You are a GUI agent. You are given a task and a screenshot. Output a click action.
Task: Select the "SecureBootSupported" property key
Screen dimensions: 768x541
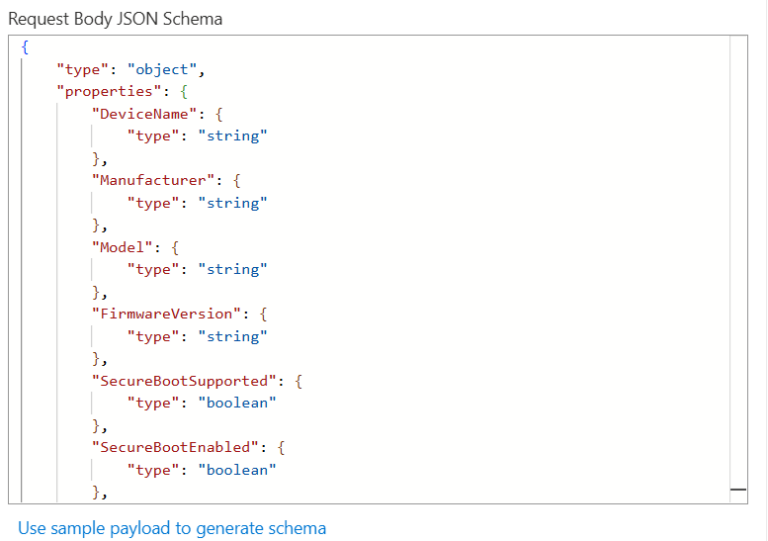pos(184,381)
